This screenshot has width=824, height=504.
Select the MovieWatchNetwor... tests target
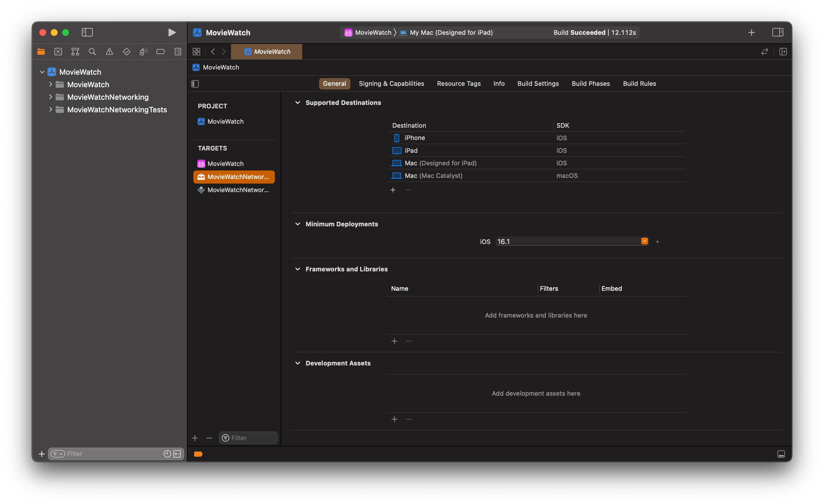coord(234,190)
